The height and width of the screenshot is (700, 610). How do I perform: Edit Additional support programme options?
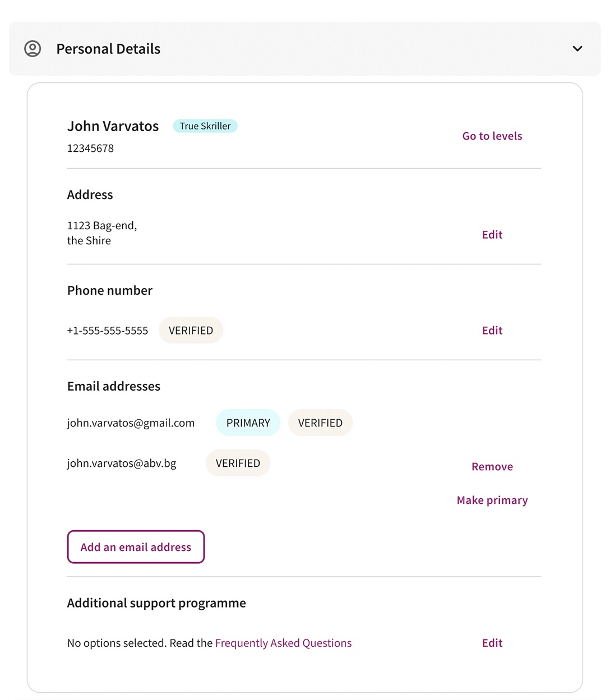(x=492, y=643)
